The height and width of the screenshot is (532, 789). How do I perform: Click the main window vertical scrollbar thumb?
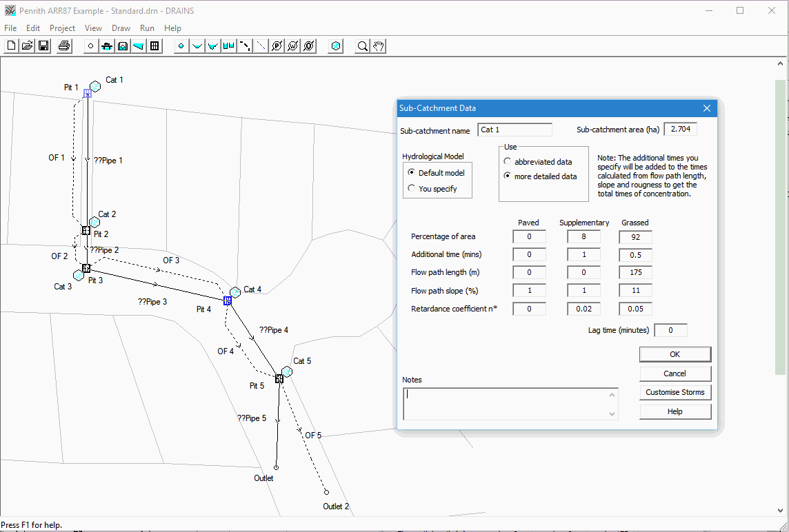tap(780, 227)
